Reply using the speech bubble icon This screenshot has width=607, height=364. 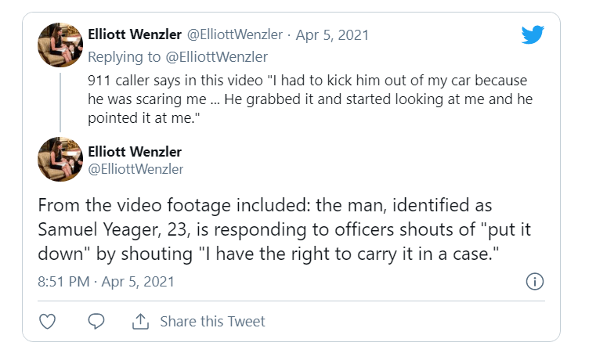tap(96, 322)
